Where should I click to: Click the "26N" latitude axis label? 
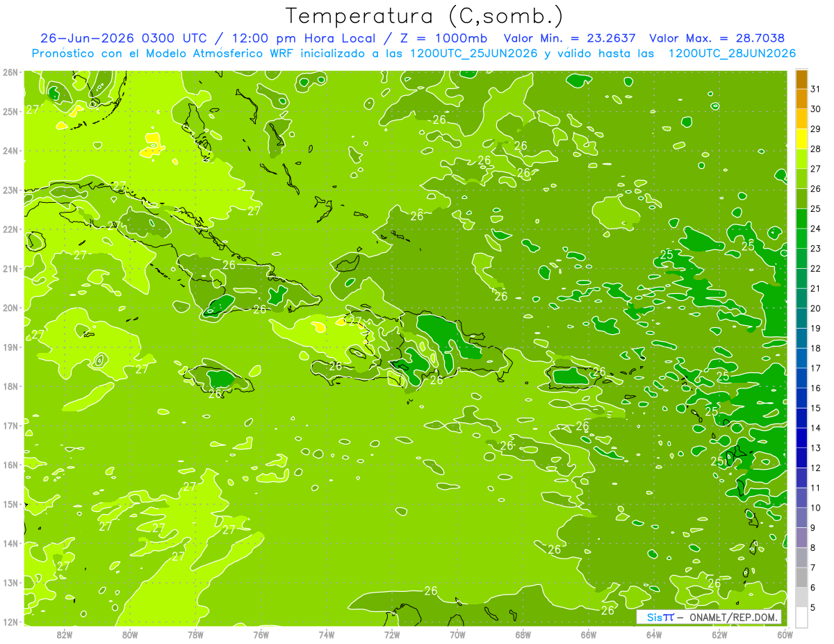tap(10, 72)
